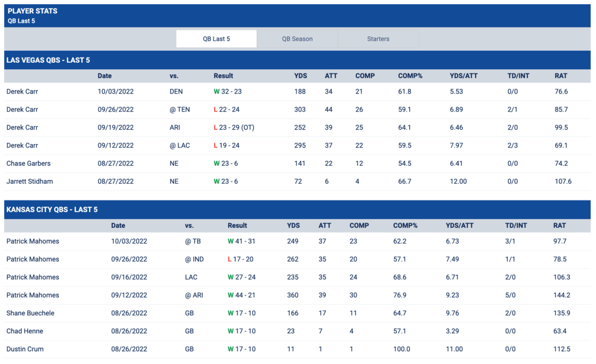Click the 100.0 completion percentage
This screenshot has height=364, width=596.
click(x=402, y=349)
